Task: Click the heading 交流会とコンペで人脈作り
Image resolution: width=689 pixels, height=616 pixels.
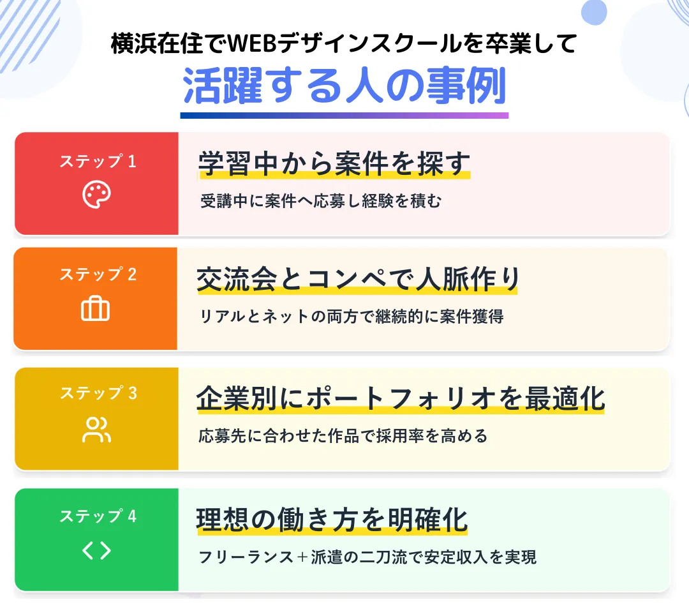Action: click(x=357, y=280)
